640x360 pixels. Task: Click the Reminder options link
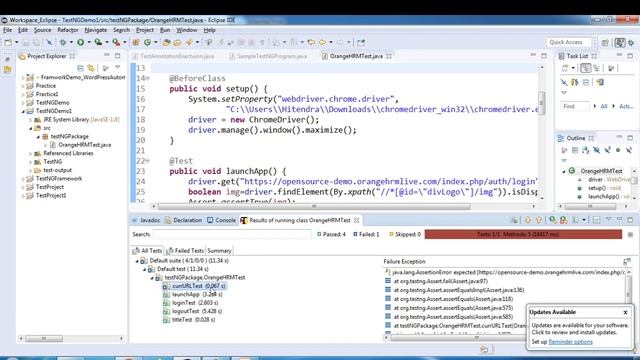[570, 342]
